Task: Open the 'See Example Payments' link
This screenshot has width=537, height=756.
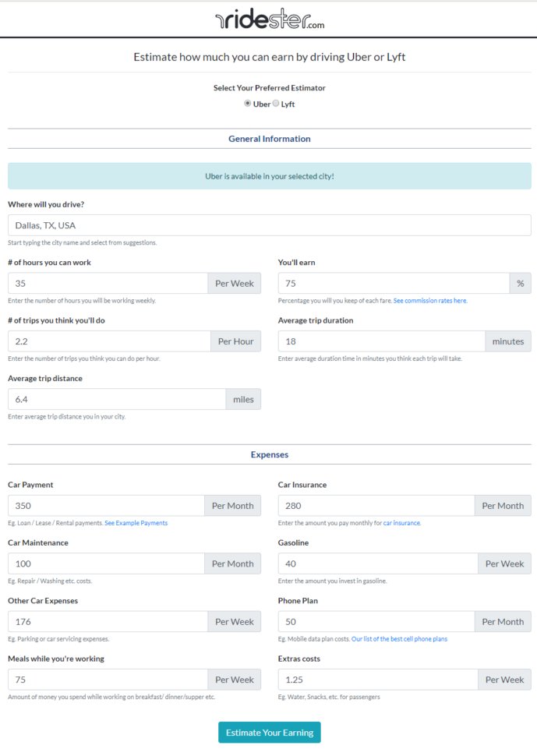Action: 136,523
